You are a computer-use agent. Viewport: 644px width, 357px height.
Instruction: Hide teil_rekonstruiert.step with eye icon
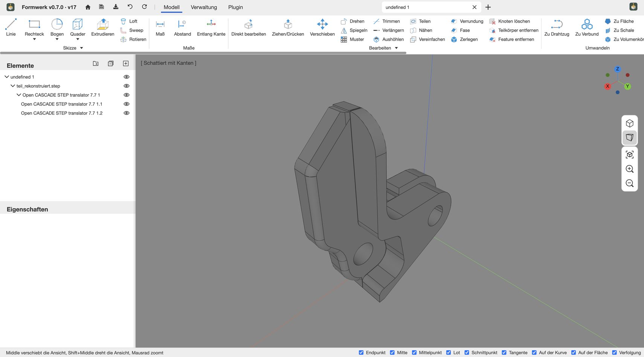(127, 86)
